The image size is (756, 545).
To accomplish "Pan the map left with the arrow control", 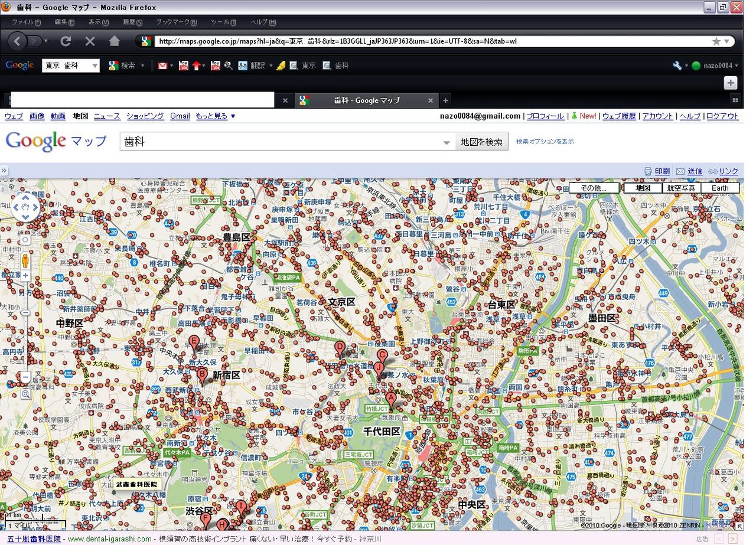I will 15,208.
